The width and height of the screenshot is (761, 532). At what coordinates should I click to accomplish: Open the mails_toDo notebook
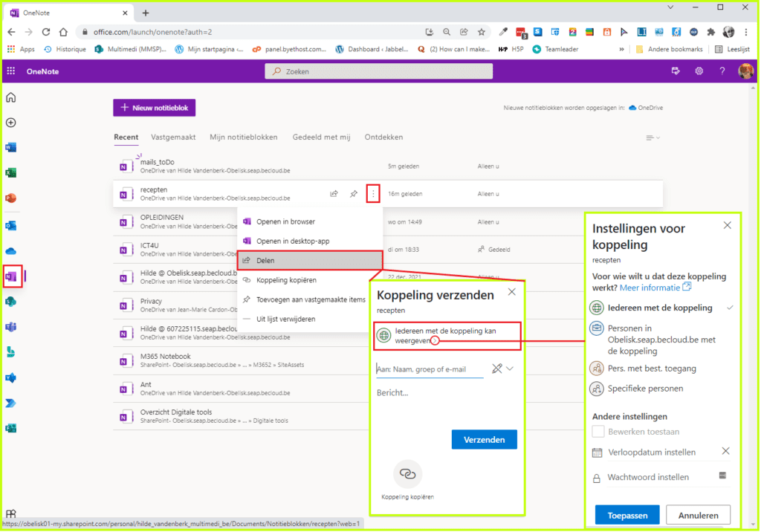(158, 162)
